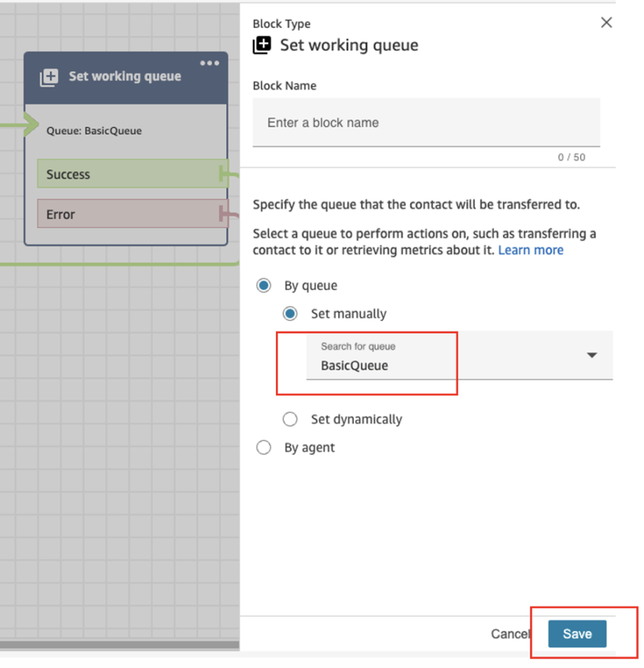Expand the queue dropdown arrow

point(592,355)
